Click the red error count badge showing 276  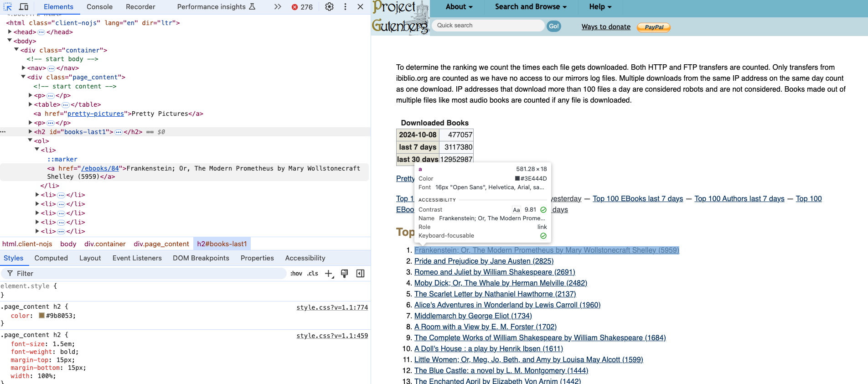(302, 7)
